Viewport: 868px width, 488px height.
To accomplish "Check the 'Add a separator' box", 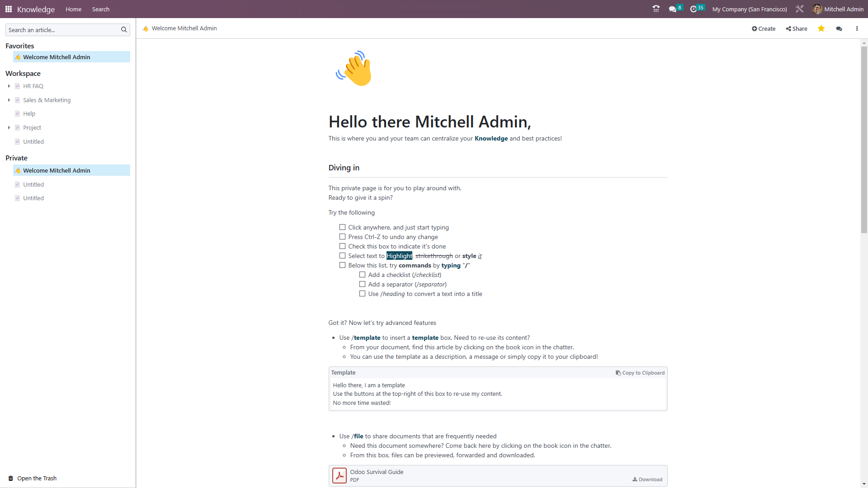I will pos(362,284).
